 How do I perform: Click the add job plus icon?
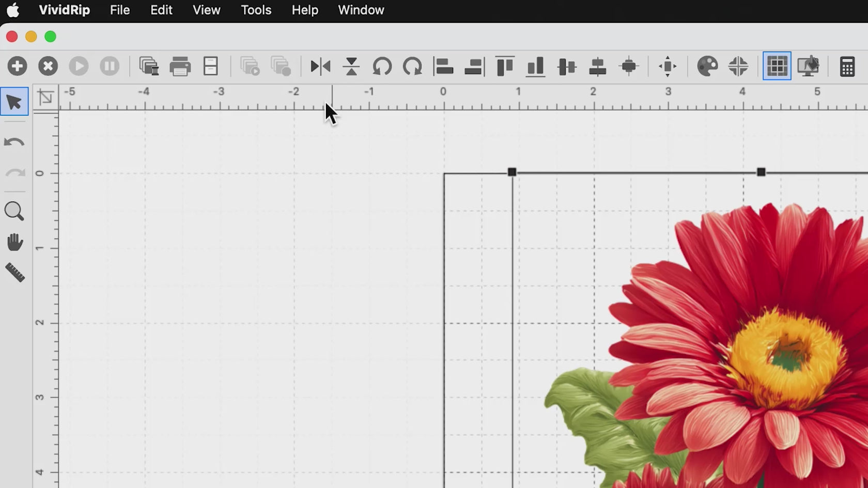point(17,66)
